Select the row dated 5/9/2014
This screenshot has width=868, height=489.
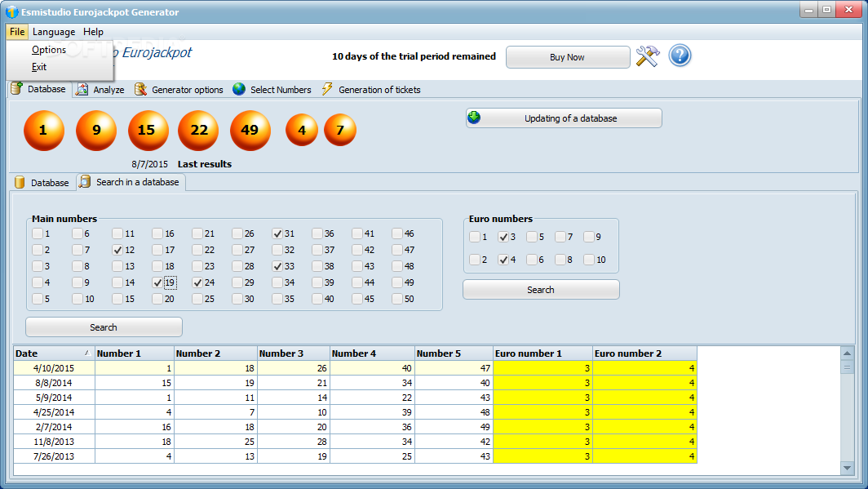point(355,398)
